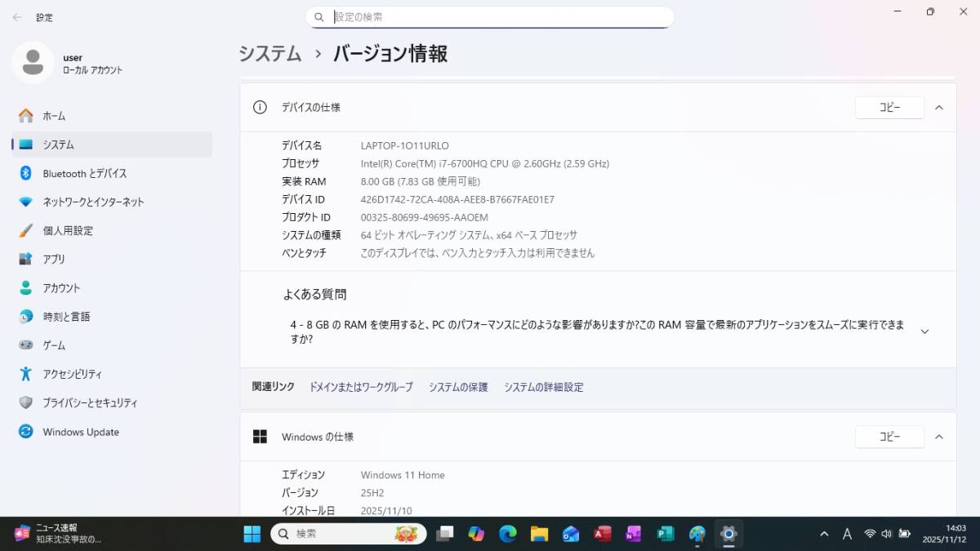The width and height of the screenshot is (980, 551).
Task: Click the プライバシーとセキュリティ shield icon
Action: (x=26, y=402)
